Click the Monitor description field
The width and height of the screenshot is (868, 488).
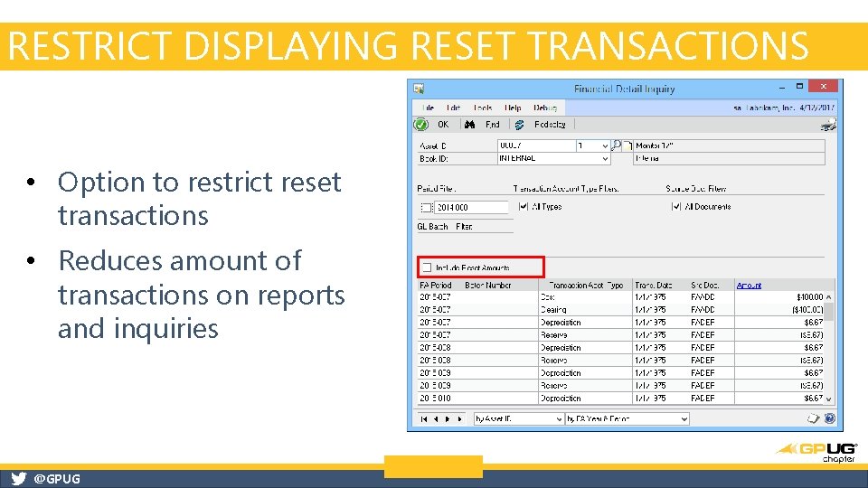[x=729, y=145]
